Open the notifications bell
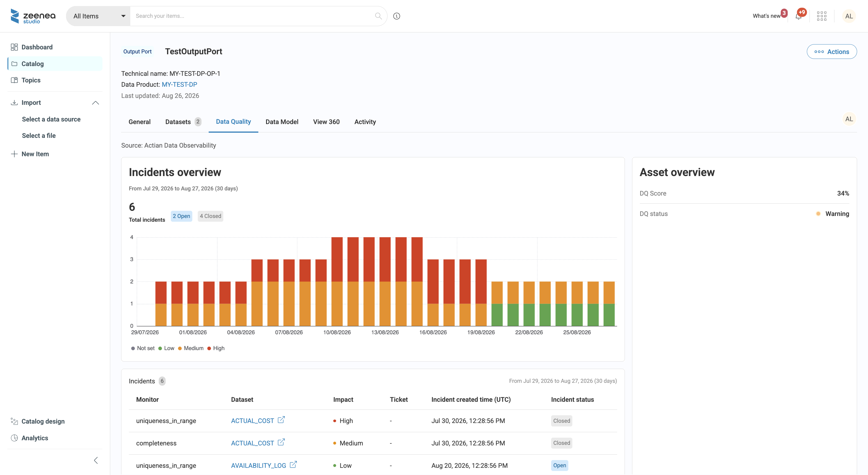The height and width of the screenshot is (475, 868). point(798,16)
